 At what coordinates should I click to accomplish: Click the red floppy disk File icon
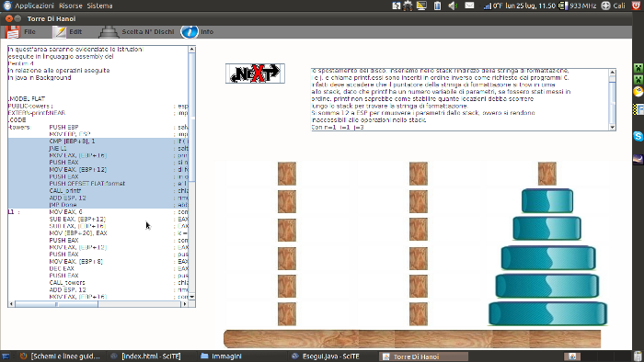coord(13,32)
